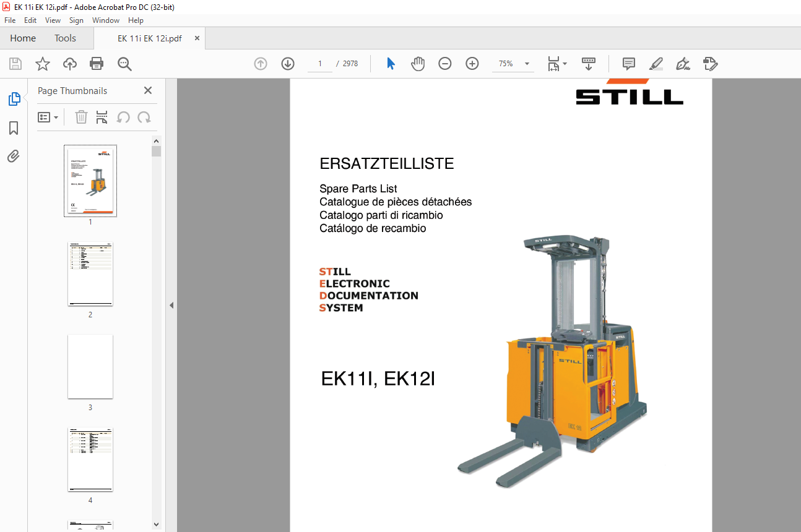Click the Save file icon
This screenshot has height=532, width=801.
pos(15,64)
